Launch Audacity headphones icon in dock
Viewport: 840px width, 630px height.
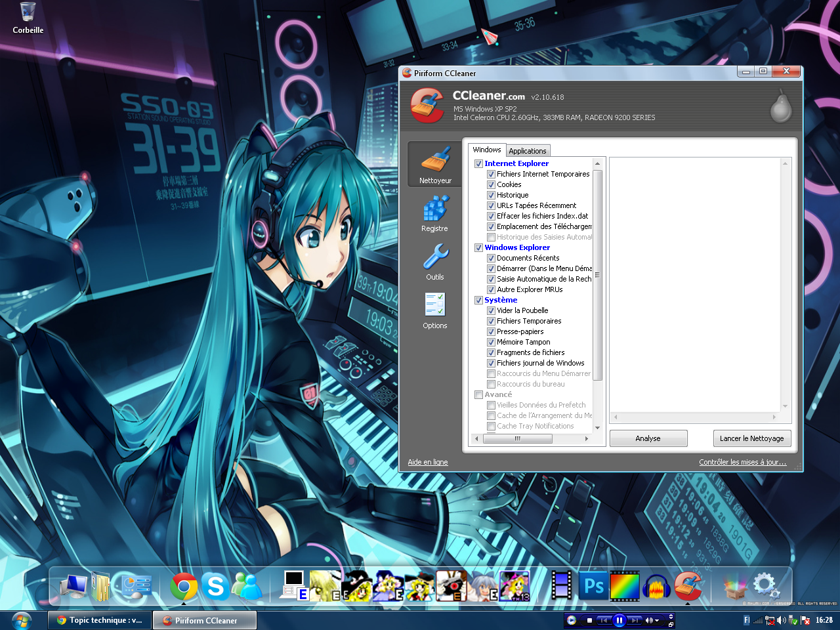coord(657,586)
